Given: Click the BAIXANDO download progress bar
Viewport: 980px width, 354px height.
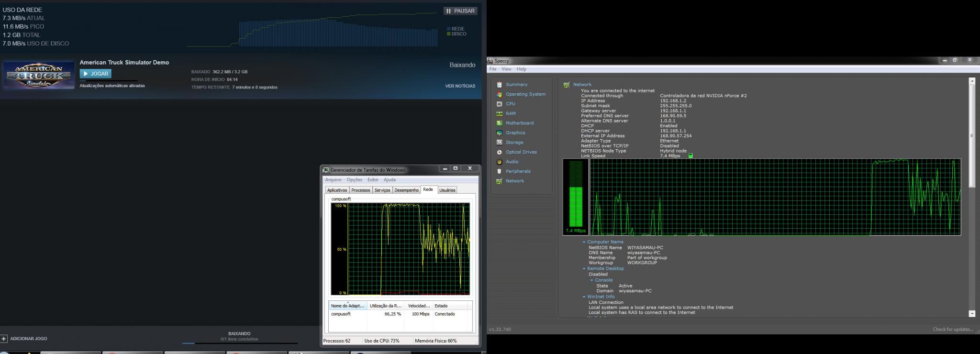Looking at the screenshot, I should point(240,343).
